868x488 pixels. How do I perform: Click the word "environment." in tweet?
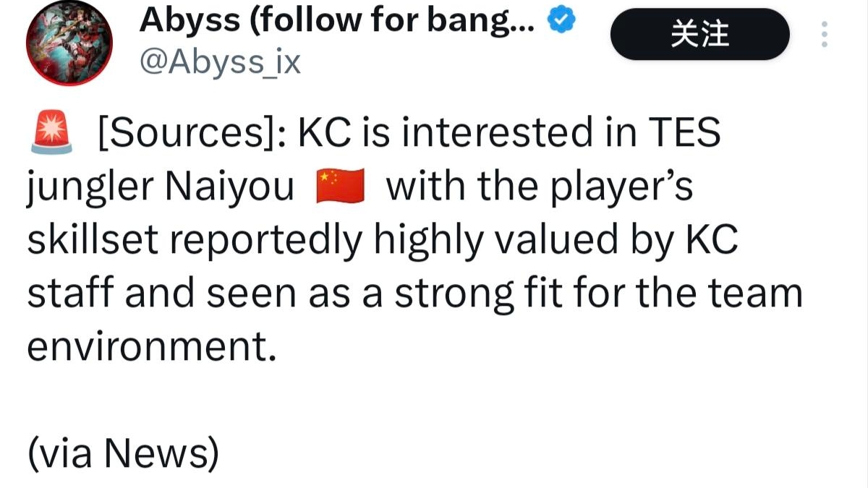(152, 347)
